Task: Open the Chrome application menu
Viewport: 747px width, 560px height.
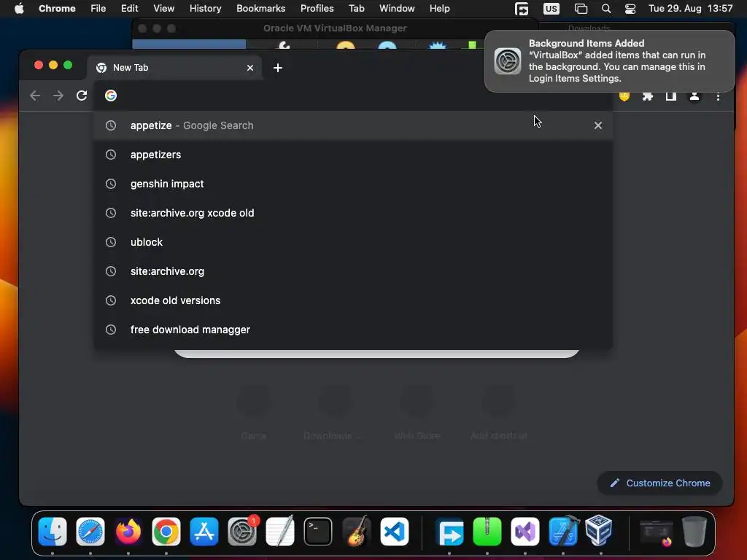Action: 57,9
